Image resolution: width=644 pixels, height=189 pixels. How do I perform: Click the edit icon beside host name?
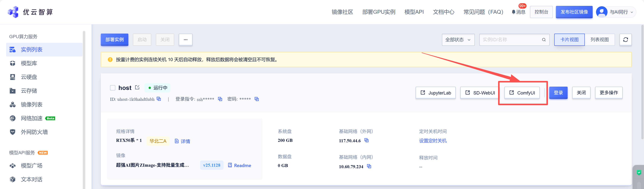tap(137, 87)
